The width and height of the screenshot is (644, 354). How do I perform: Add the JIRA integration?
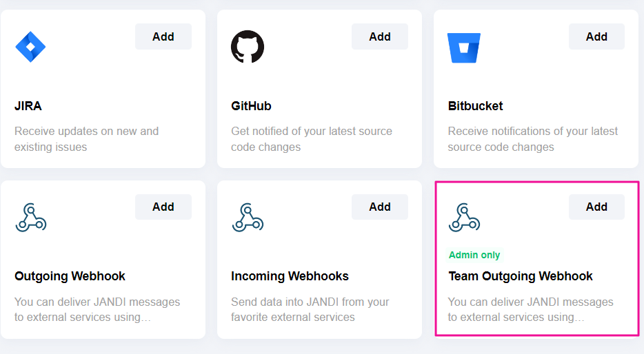coord(163,37)
